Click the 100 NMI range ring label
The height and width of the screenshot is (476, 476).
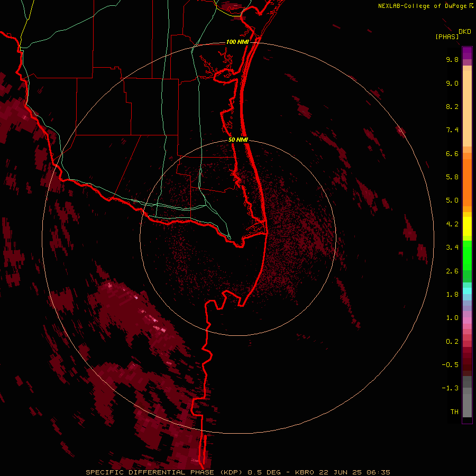coord(237,42)
